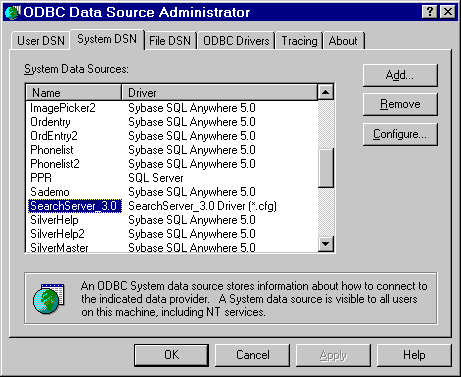The width and height of the screenshot is (461, 377).
Task: Click the data source globe icon in info box
Action: [x=49, y=298]
